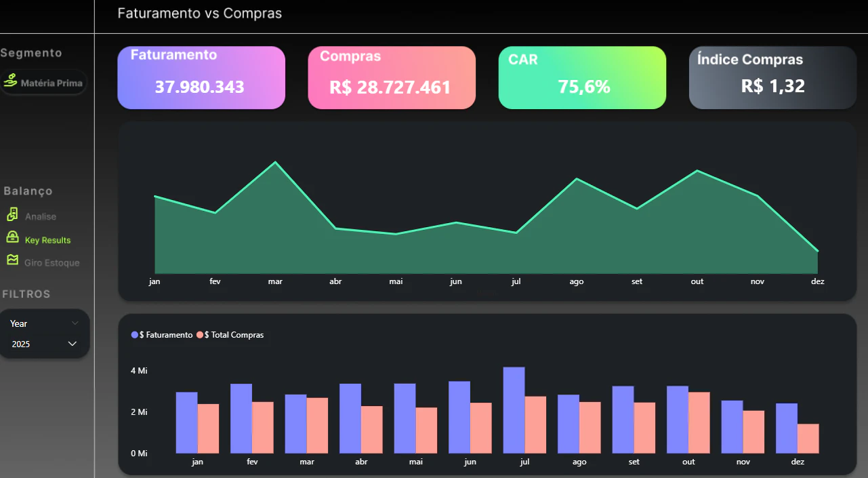The height and width of the screenshot is (478, 868).
Task: Select the jul Total Compras bar
Action: click(535, 425)
